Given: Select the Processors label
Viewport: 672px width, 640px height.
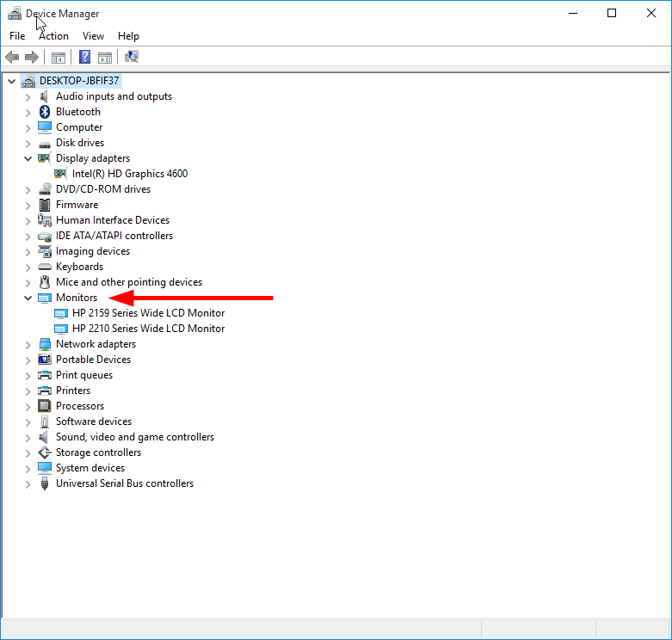Looking at the screenshot, I should click(80, 406).
